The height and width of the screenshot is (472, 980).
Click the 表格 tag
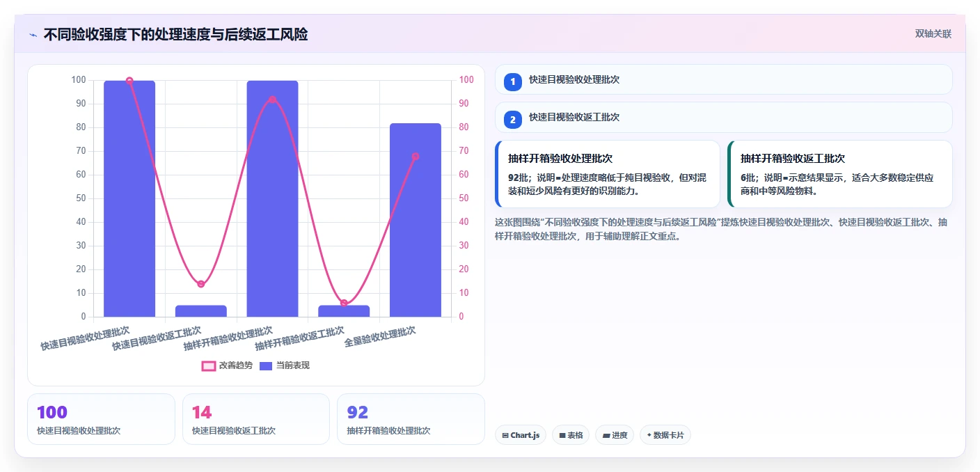coord(571,435)
